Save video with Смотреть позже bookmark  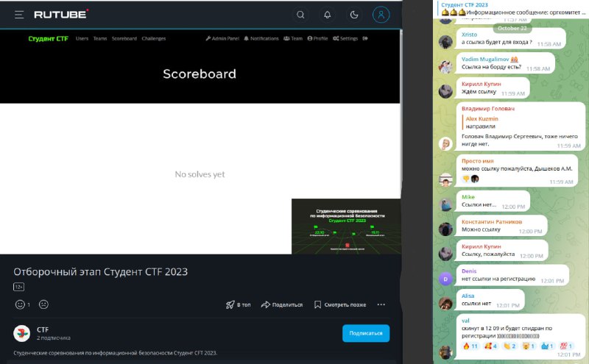(340, 304)
